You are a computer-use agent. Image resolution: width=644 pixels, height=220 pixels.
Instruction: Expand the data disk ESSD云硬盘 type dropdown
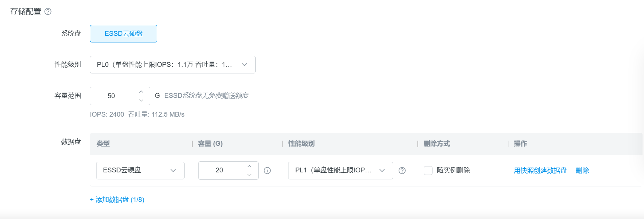coord(140,171)
